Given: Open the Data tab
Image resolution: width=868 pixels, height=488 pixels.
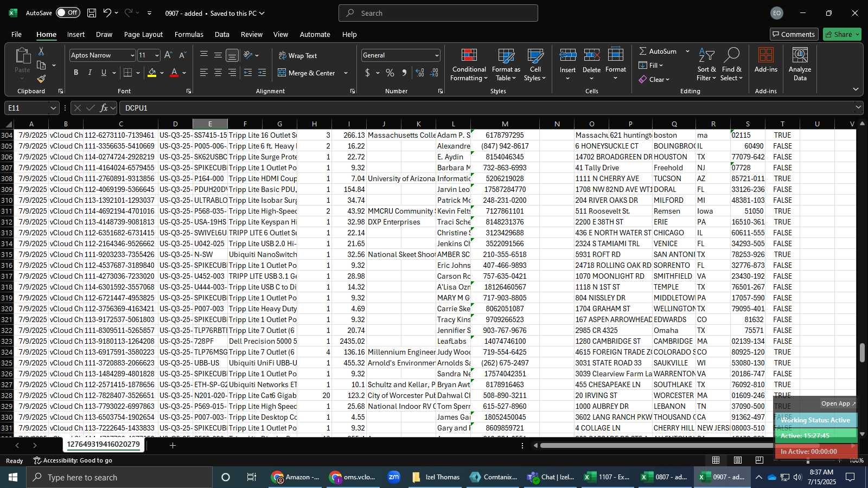Looking at the screenshot, I should coord(222,34).
